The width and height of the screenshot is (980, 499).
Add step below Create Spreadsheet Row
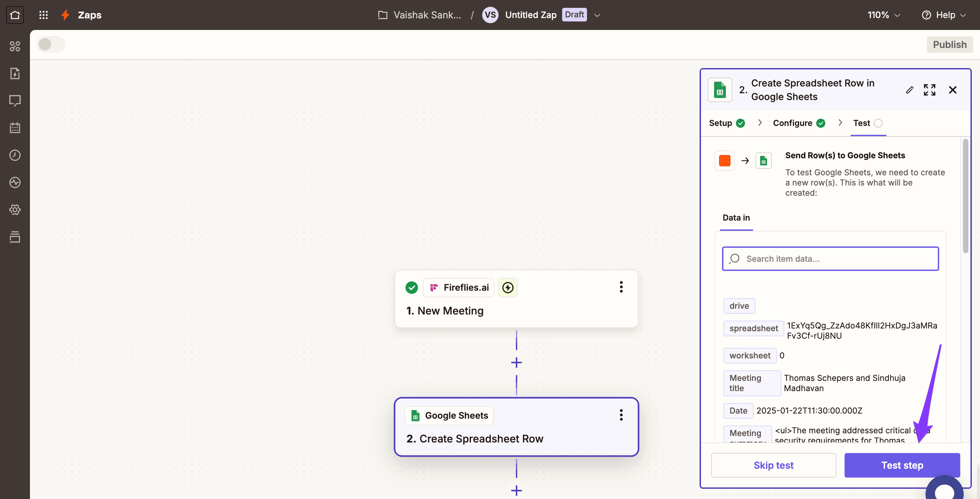click(x=516, y=490)
